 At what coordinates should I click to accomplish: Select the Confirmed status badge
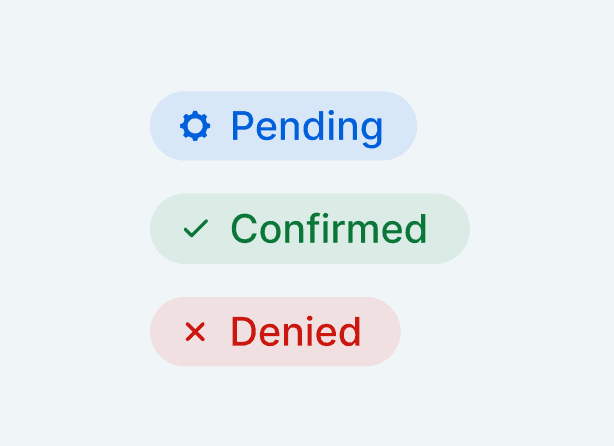[x=310, y=229]
